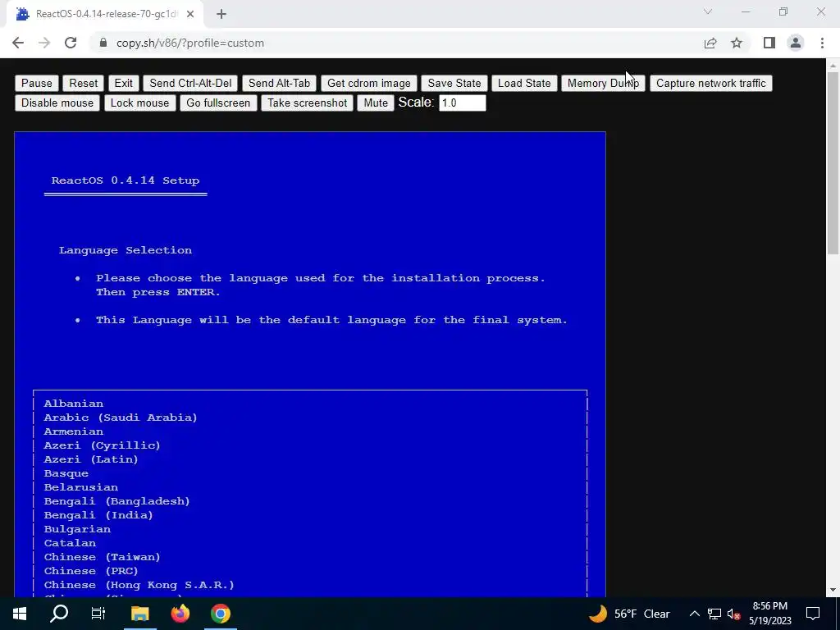Image resolution: width=840 pixels, height=630 pixels.
Task: Open the notification center icon
Action: click(x=813, y=614)
